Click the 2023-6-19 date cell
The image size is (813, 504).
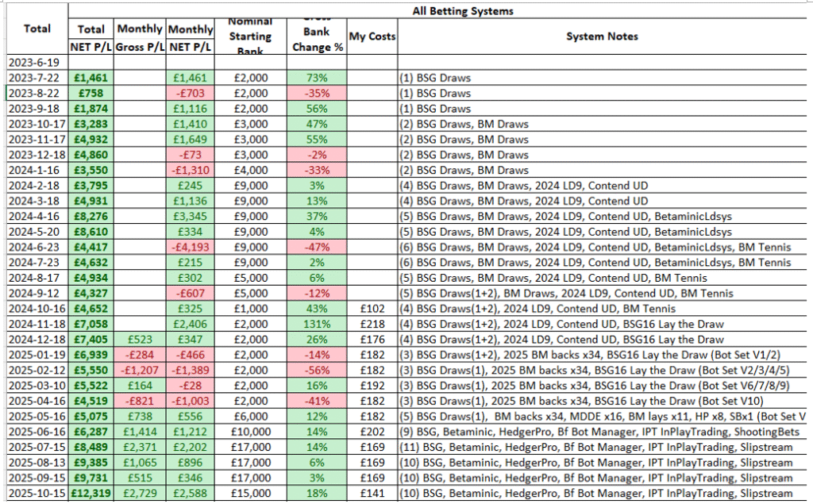[34, 63]
